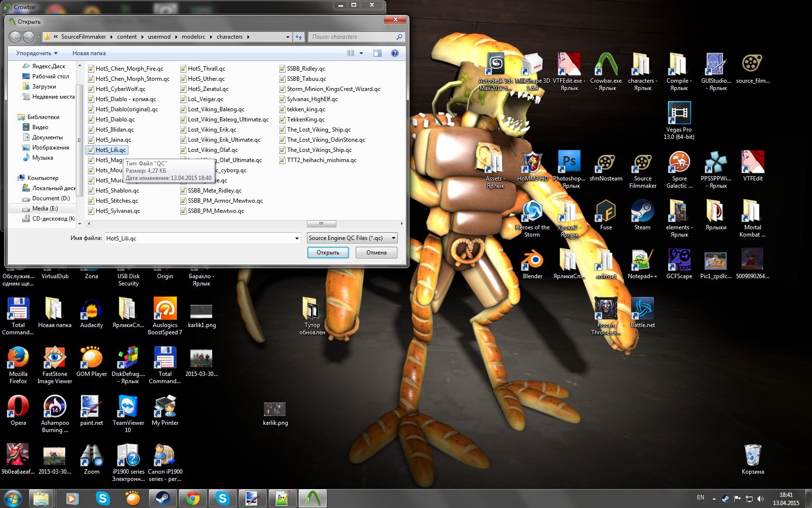This screenshot has width=812, height=508.
Task: Open the Steam desktop shortcut
Action: pyautogui.click(x=642, y=215)
